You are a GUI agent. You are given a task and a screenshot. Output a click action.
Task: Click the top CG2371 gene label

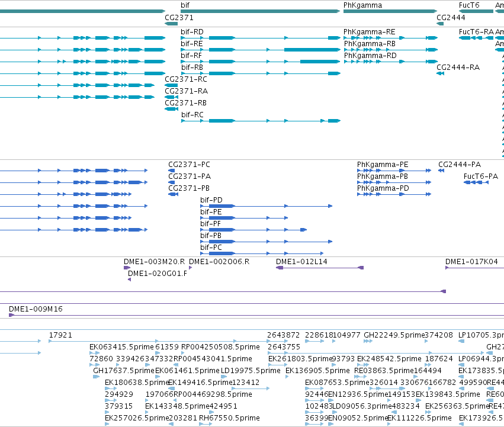coord(179,18)
